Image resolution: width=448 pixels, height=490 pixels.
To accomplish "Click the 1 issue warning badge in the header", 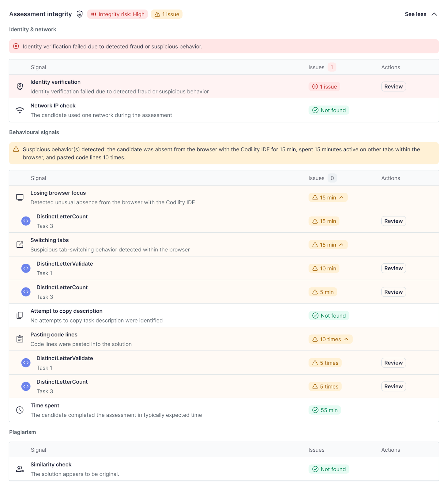I will pyautogui.click(x=167, y=14).
